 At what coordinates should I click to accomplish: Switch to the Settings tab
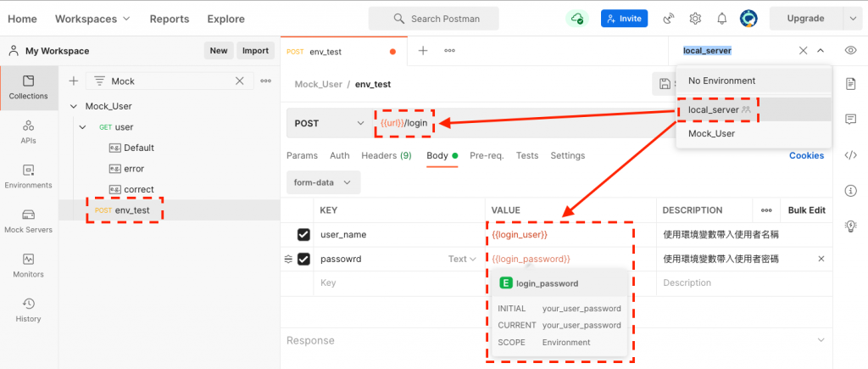[x=567, y=156]
